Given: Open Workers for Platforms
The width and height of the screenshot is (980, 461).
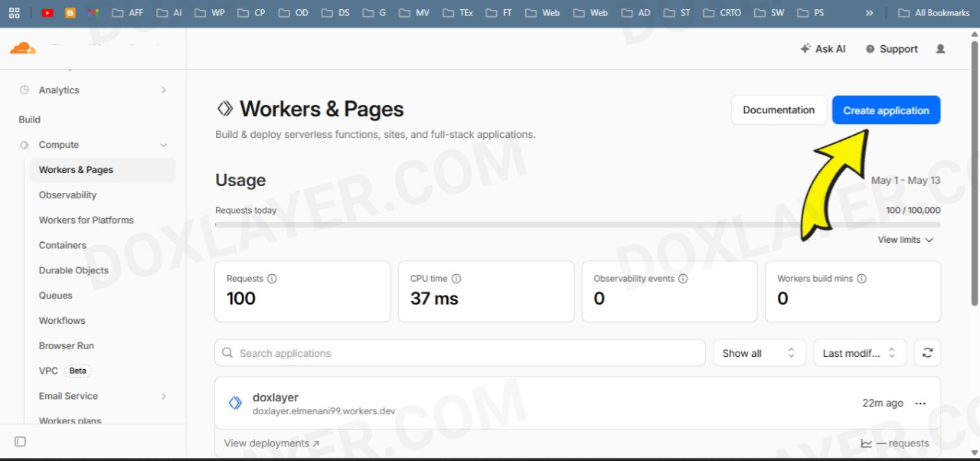Looking at the screenshot, I should (x=87, y=220).
